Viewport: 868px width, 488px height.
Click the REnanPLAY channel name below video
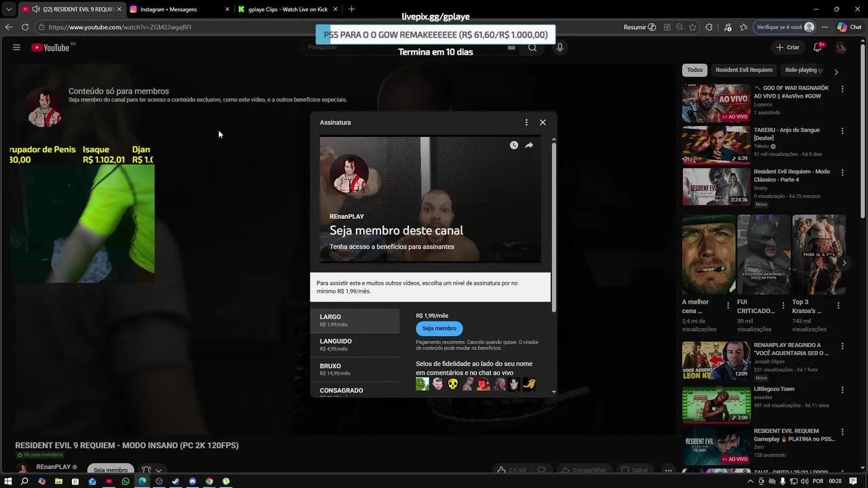click(53, 467)
